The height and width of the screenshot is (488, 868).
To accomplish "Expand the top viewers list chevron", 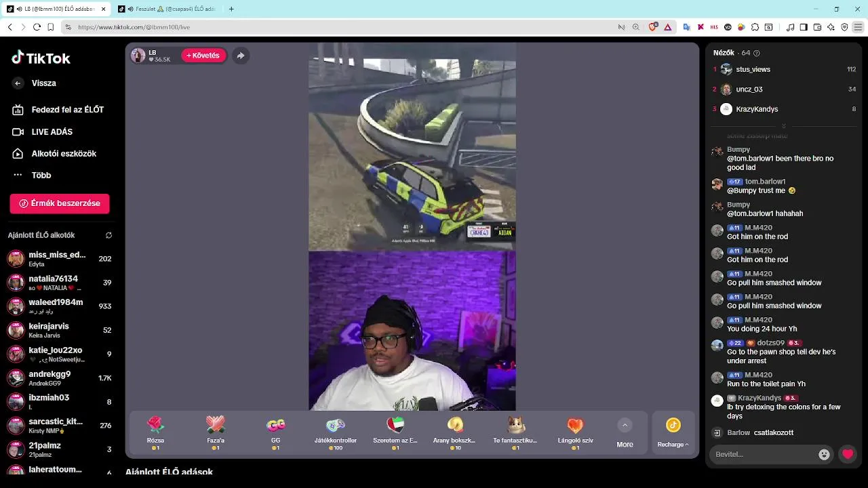I will pos(783,126).
